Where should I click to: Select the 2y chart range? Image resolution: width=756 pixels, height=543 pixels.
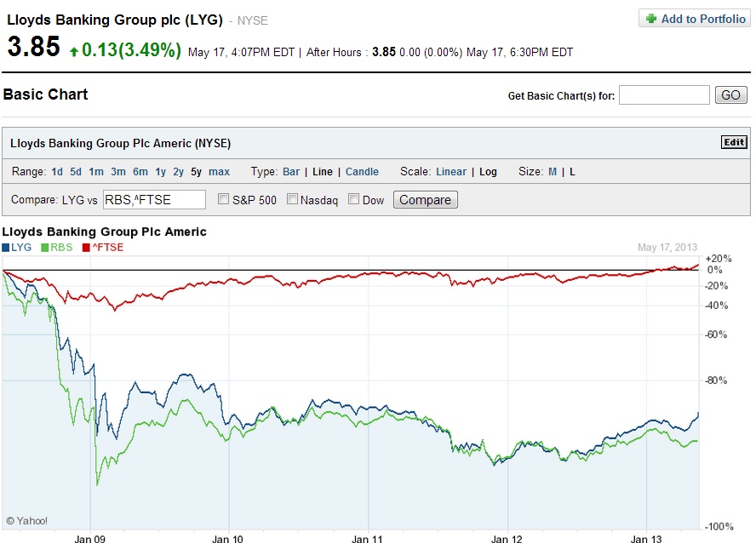coord(179,172)
